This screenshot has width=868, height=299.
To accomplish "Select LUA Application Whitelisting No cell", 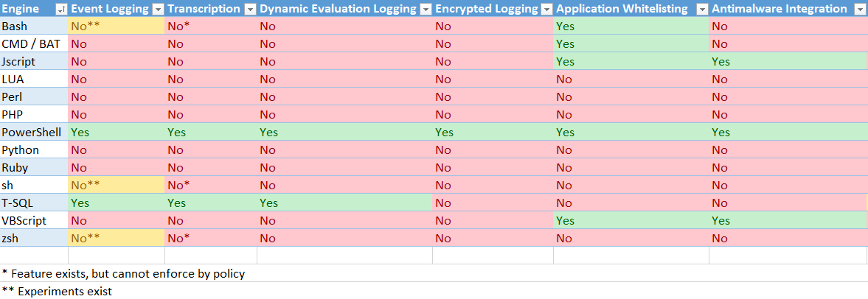I will 631,79.
